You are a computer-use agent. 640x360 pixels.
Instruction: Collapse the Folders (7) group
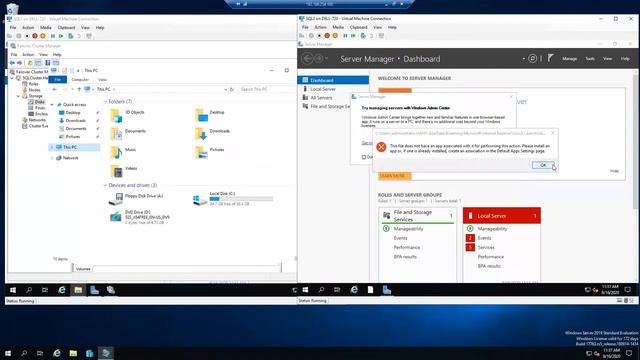[105, 101]
